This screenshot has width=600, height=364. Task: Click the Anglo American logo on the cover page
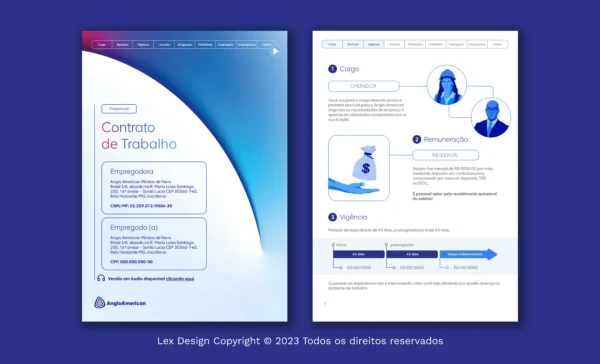point(120,303)
